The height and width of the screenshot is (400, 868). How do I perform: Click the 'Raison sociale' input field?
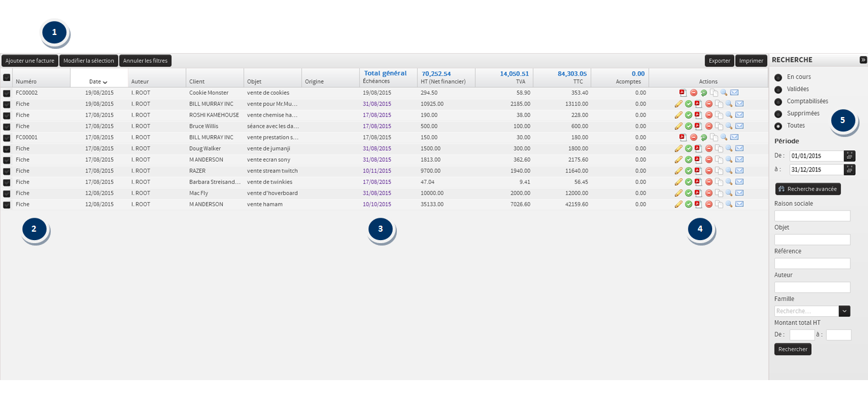coord(812,216)
